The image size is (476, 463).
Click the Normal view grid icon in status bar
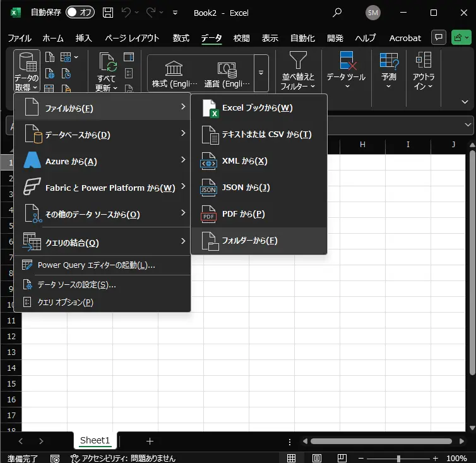tap(291, 458)
